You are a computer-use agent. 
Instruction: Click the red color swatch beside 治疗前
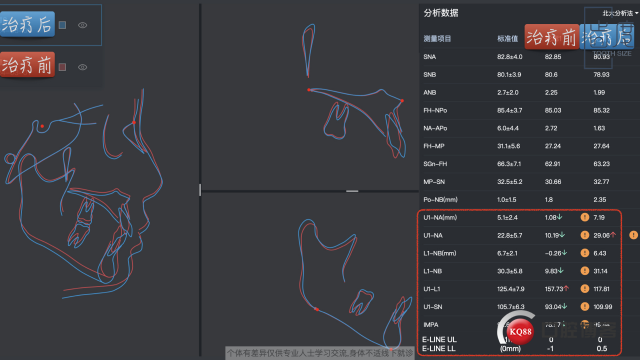coord(62,67)
